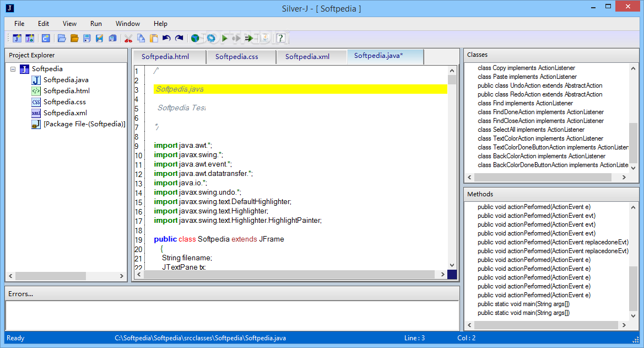This screenshot has height=348, width=644.
Task: Open the Edit menu
Action: (44, 24)
